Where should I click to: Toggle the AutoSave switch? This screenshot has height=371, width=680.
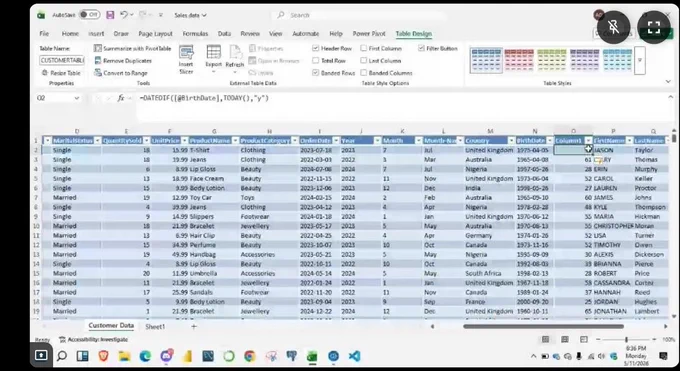coord(89,15)
